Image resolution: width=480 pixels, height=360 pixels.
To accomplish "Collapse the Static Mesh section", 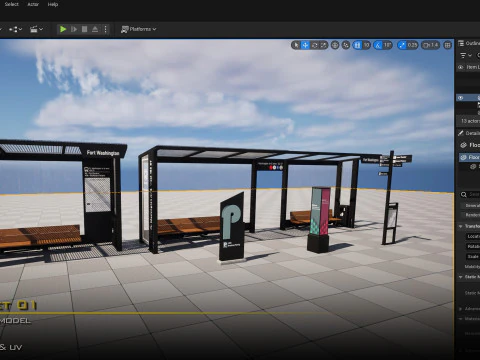I will tap(461, 277).
